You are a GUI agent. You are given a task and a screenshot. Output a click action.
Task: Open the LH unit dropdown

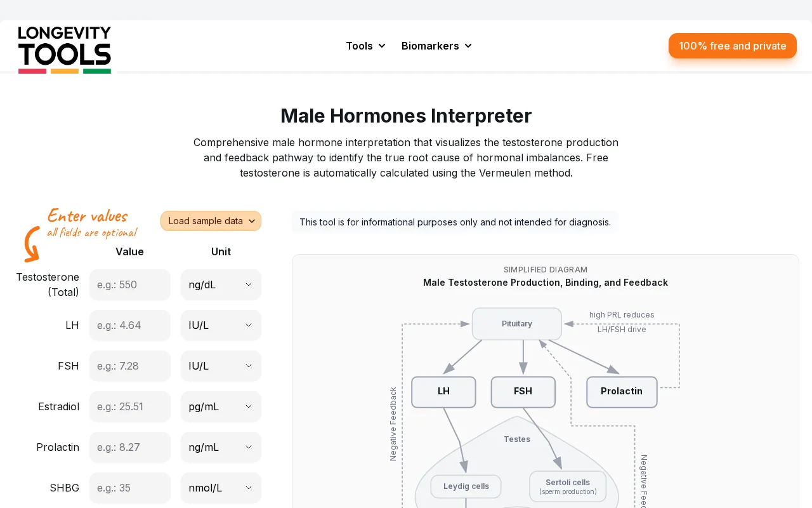pyautogui.click(x=221, y=325)
